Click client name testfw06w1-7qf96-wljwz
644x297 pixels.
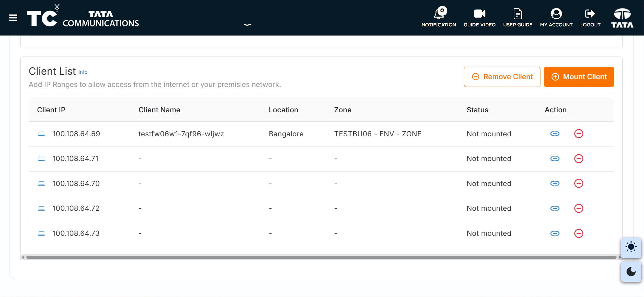[x=181, y=134]
